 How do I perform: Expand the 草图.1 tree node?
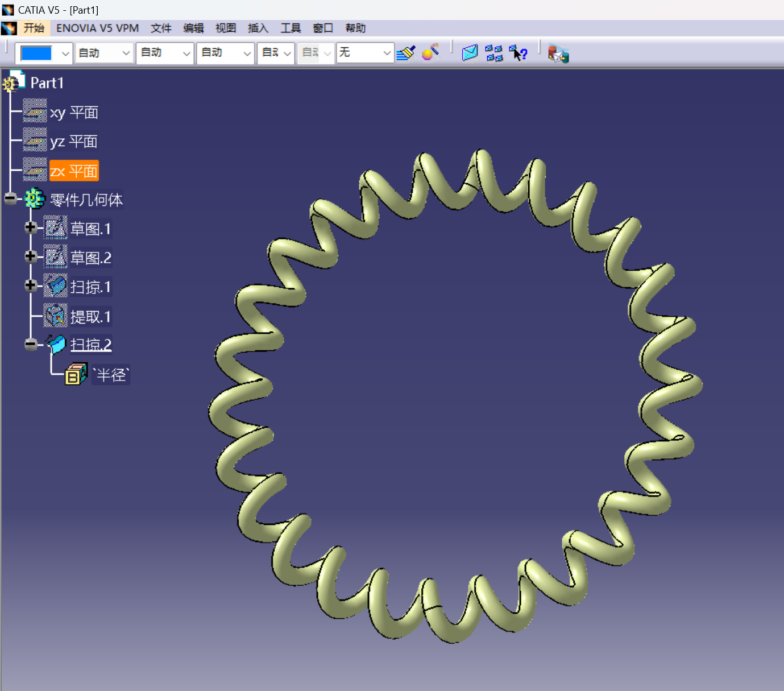31,227
